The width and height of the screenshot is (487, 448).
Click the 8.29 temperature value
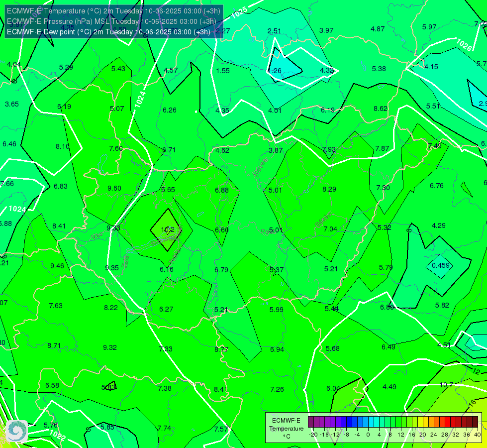329,189
